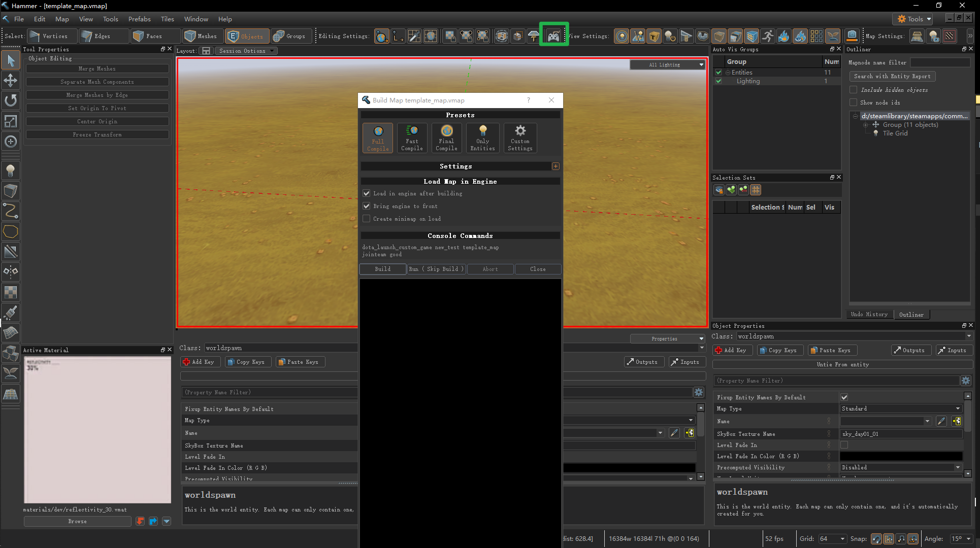This screenshot has height=548, width=980.
Task: Choose the Full Compile preset
Action: [378, 138]
